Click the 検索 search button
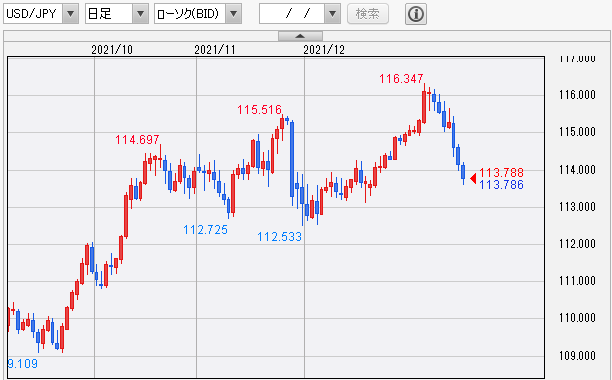Screen dimensions: 612x380 coord(368,14)
